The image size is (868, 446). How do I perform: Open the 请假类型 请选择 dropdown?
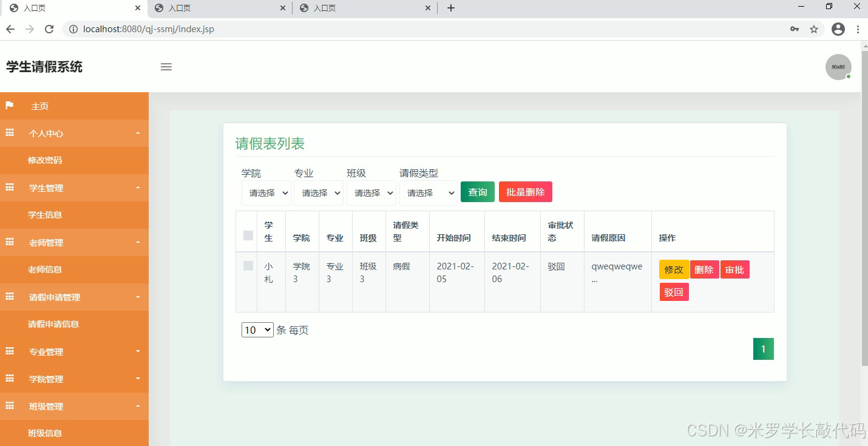click(x=429, y=192)
